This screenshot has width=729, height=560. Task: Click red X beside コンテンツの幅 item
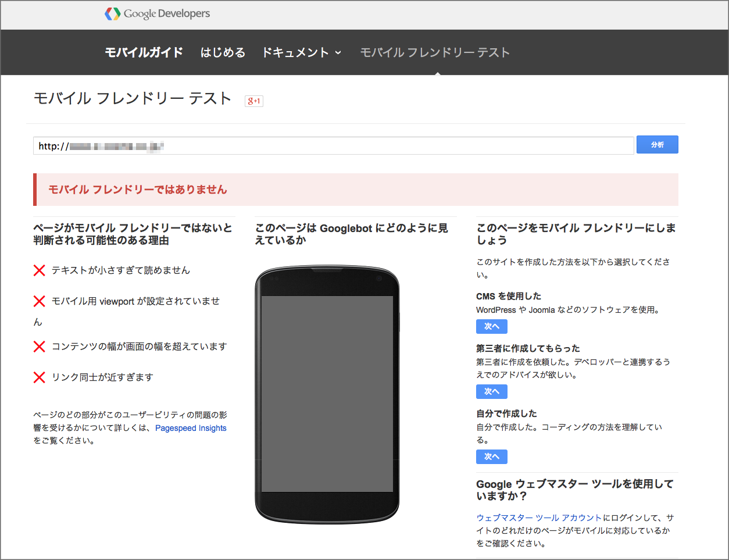point(40,347)
